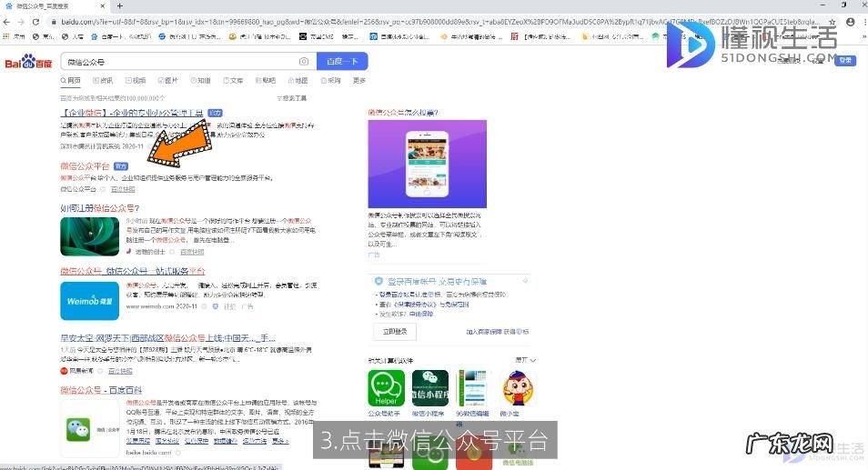Click the Weimob logo thumbnail

[90, 301]
